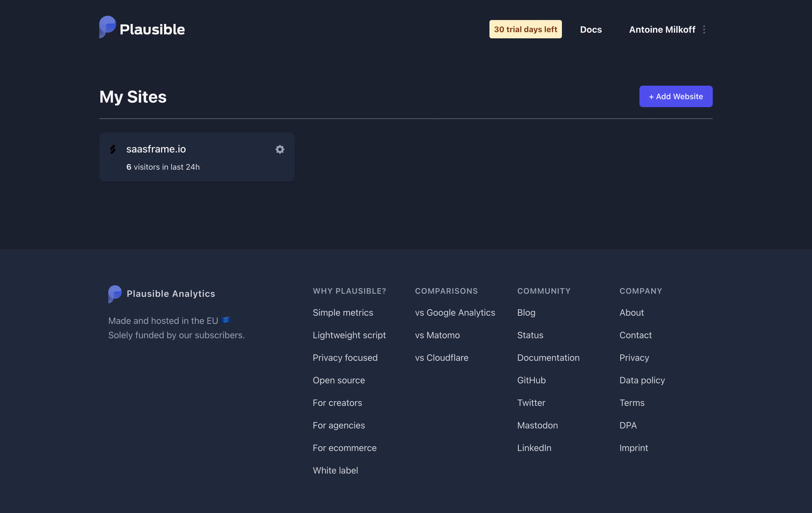The height and width of the screenshot is (513, 812).
Task: Open the Contact link
Action: point(635,335)
